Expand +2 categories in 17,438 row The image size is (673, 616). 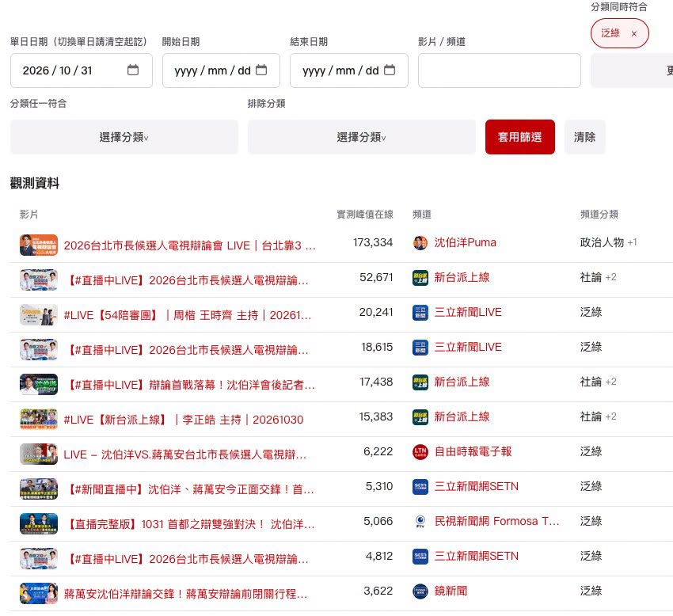610,382
